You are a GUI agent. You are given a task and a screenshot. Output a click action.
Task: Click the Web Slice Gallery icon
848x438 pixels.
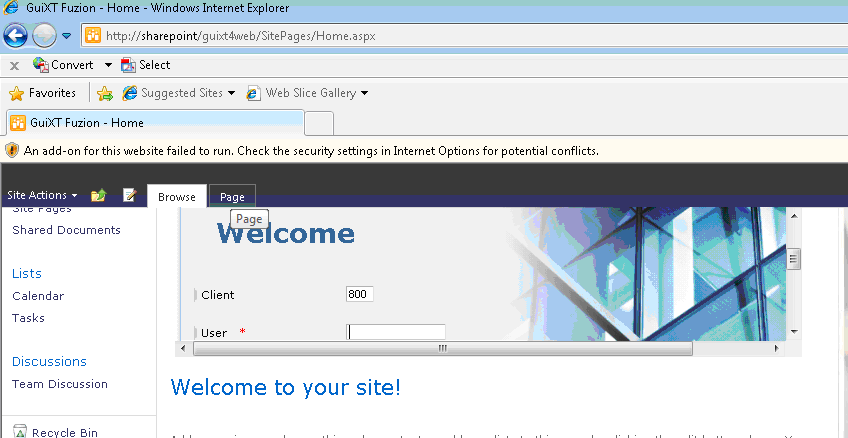[254, 94]
